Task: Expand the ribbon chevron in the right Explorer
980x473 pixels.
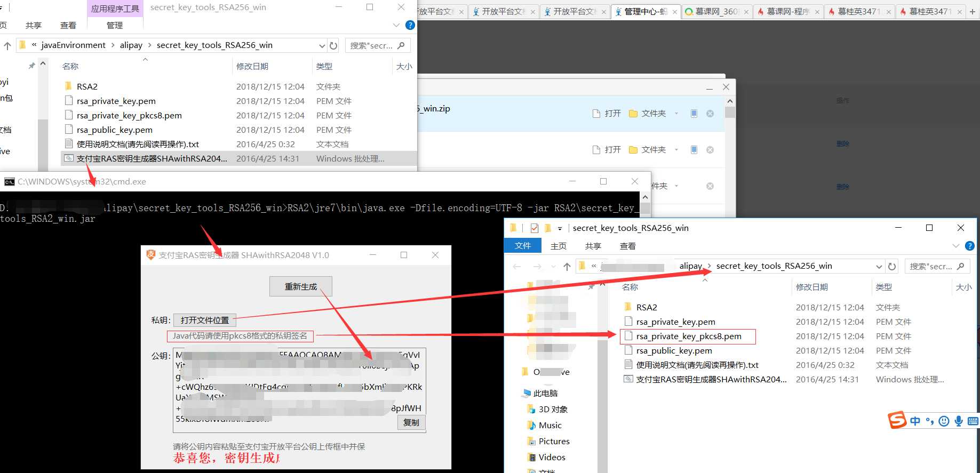Action: tap(955, 246)
